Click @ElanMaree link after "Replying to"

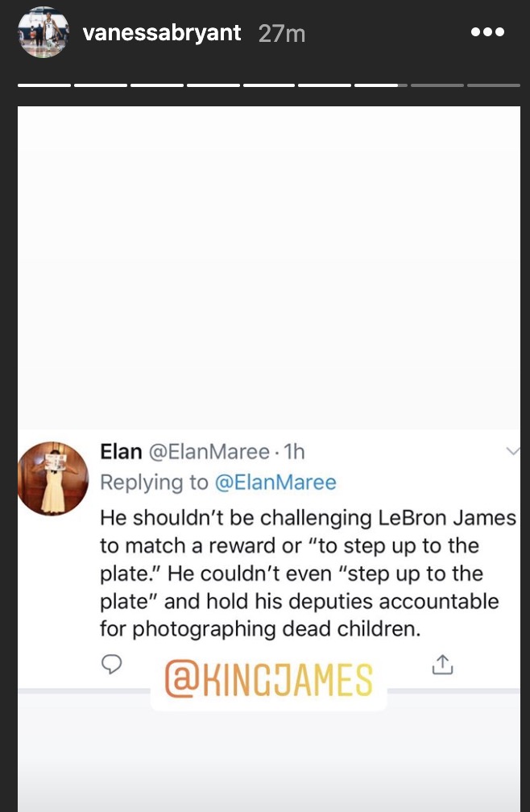pyautogui.click(x=275, y=483)
